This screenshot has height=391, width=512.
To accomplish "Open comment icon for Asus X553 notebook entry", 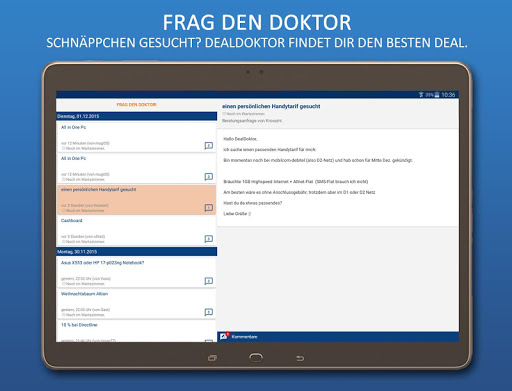I will (209, 281).
